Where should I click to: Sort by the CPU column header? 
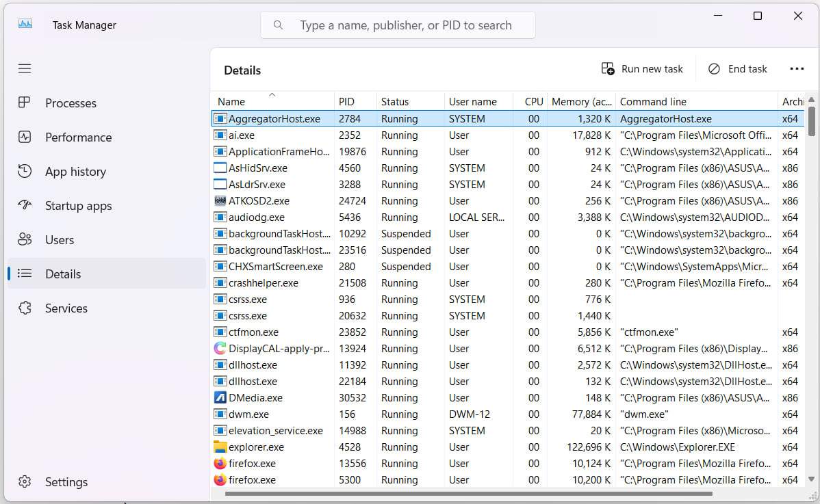point(530,102)
